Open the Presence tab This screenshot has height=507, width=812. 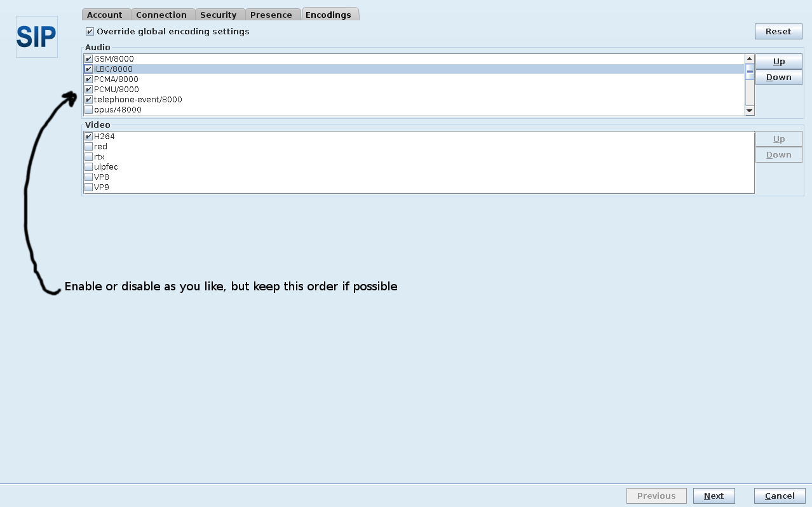click(271, 15)
